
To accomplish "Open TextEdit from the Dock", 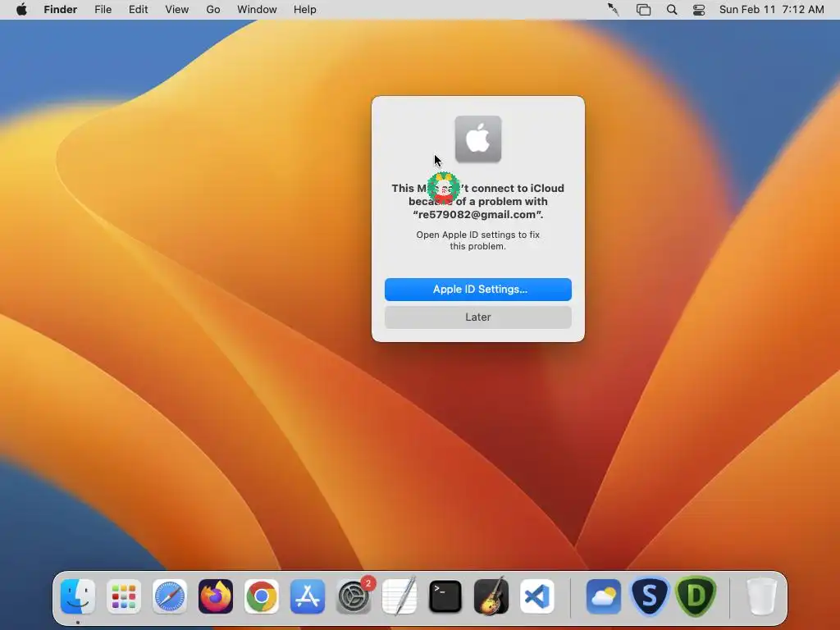I will coord(399,596).
